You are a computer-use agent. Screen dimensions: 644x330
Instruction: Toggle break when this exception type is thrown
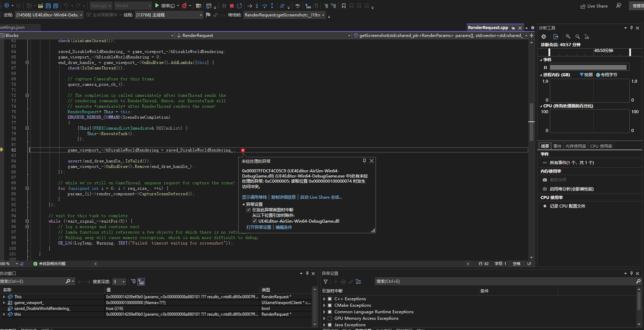(x=249, y=210)
